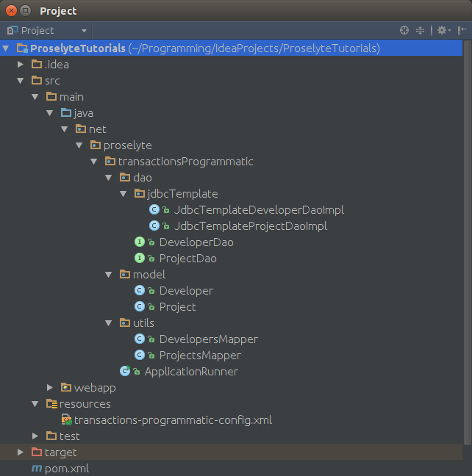
Task: Open the settings gear menu
Action: (444, 30)
